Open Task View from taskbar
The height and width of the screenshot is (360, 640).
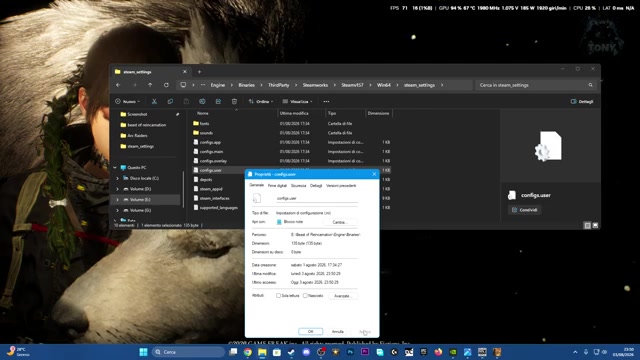(x=233, y=352)
